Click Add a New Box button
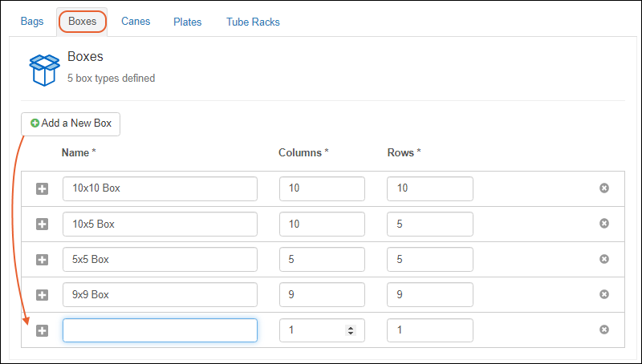 tap(71, 123)
